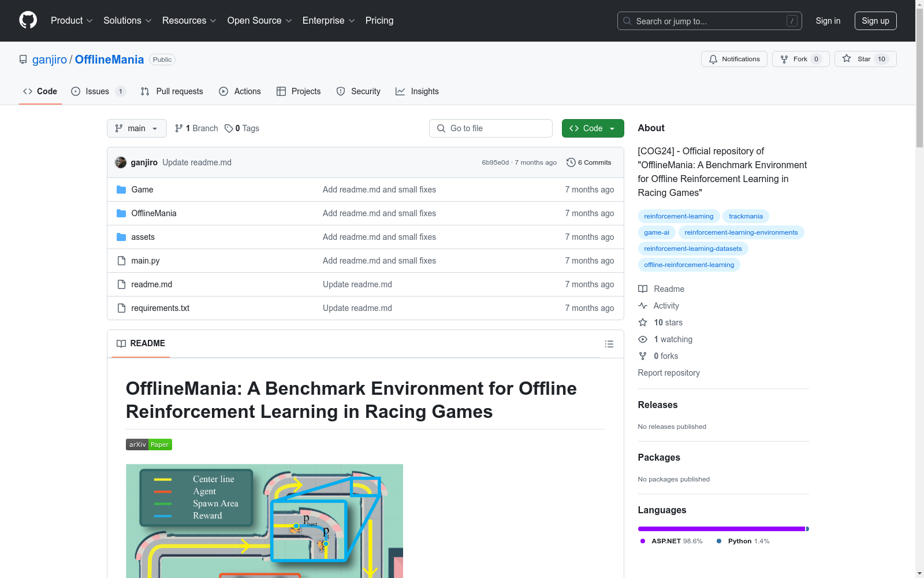Click the requirements.txt file icon
924x578 pixels.
coord(121,308)
